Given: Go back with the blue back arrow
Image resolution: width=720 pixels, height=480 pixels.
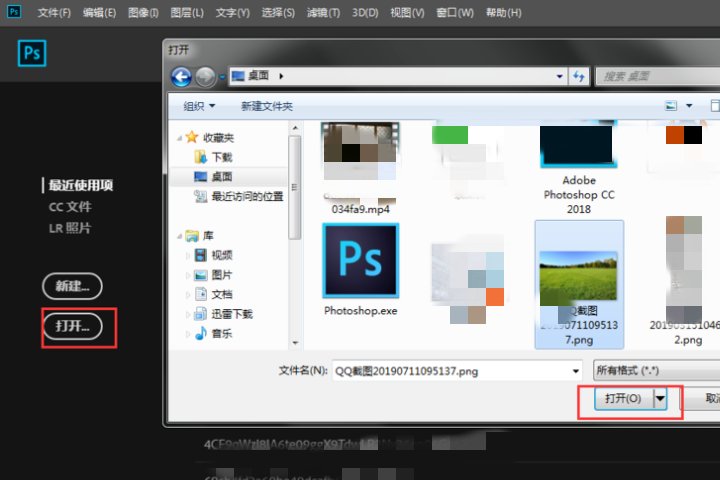Looking at the screenshot, I should 181,77.
